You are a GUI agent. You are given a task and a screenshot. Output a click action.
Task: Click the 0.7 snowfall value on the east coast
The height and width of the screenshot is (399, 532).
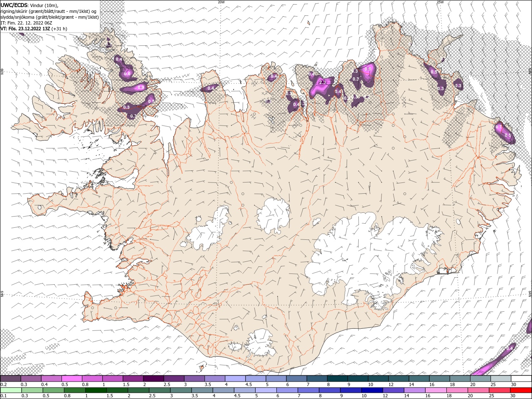click(499, 127)
